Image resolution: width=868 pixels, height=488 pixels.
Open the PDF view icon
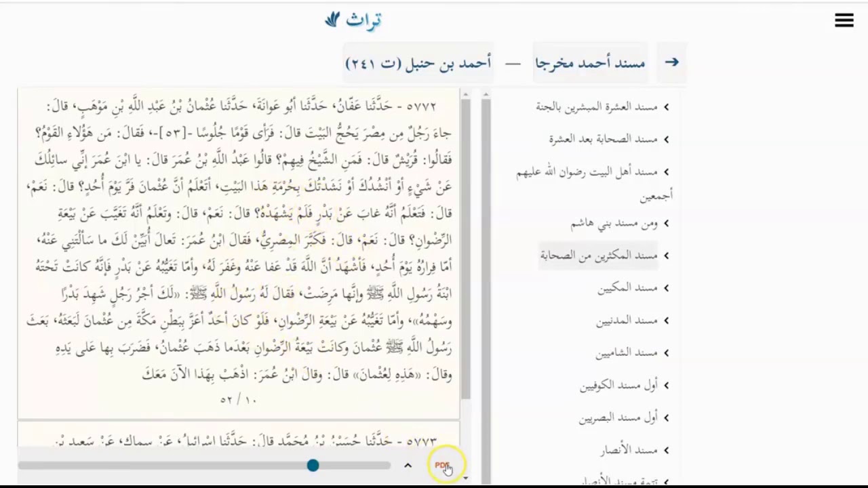coord(442,466)
